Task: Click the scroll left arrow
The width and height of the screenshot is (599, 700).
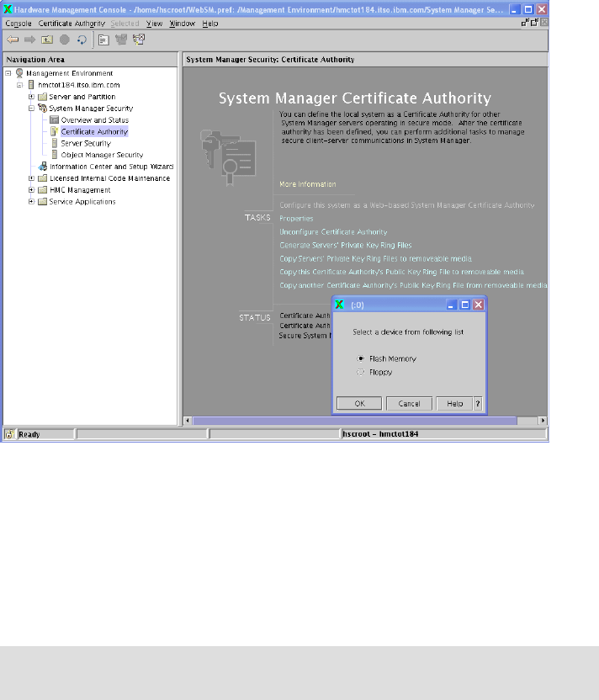Action: (x=188, y=421)
